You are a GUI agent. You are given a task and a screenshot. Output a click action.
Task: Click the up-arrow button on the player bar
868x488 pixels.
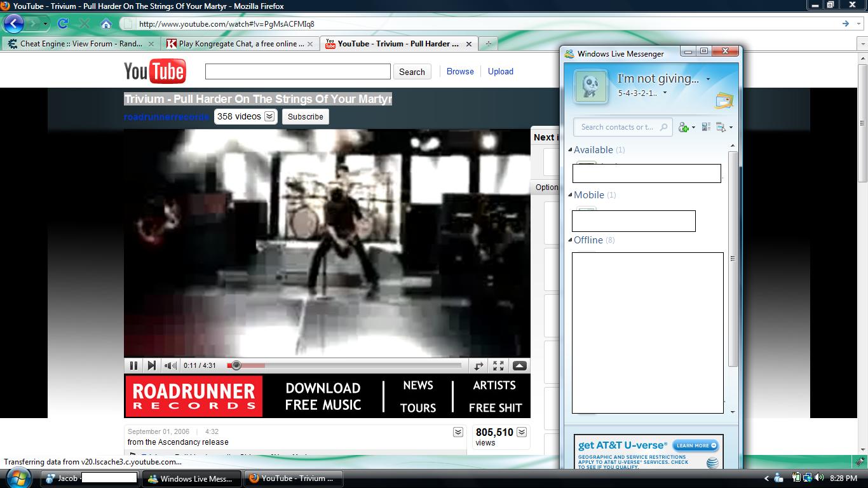(519, 365)
